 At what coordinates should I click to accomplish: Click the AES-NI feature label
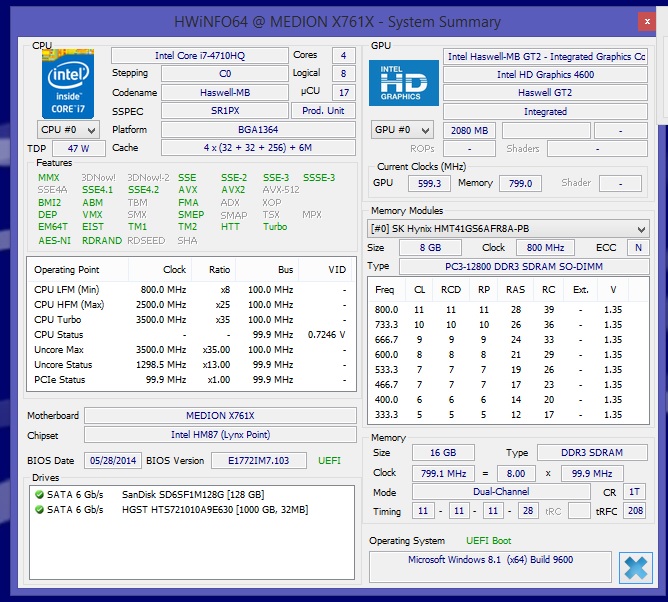point(55,240)
